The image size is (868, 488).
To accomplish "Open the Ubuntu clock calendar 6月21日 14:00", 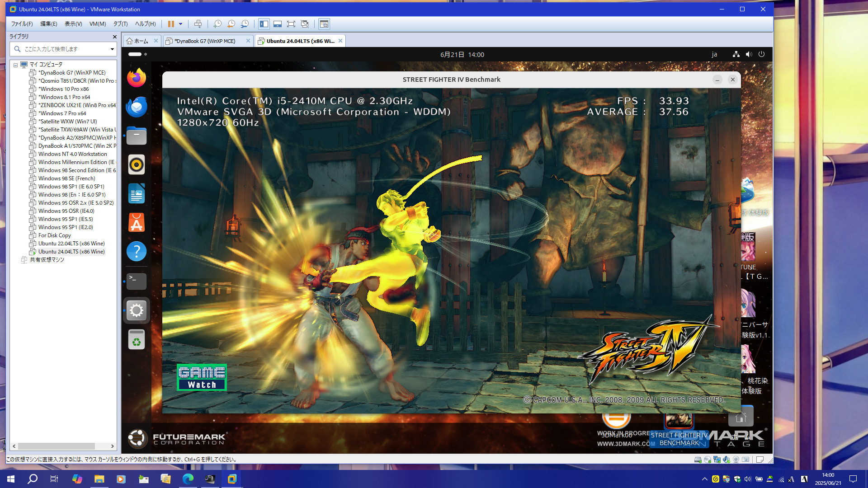I will pos(462,54).
